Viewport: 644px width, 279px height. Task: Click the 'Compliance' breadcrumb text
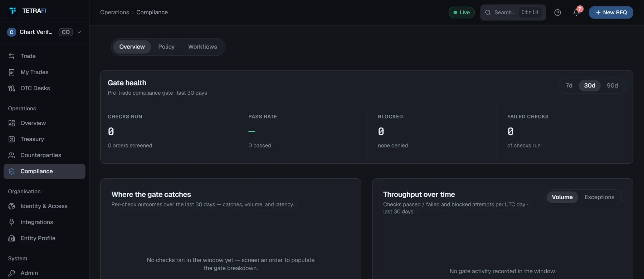click(152, 13)
